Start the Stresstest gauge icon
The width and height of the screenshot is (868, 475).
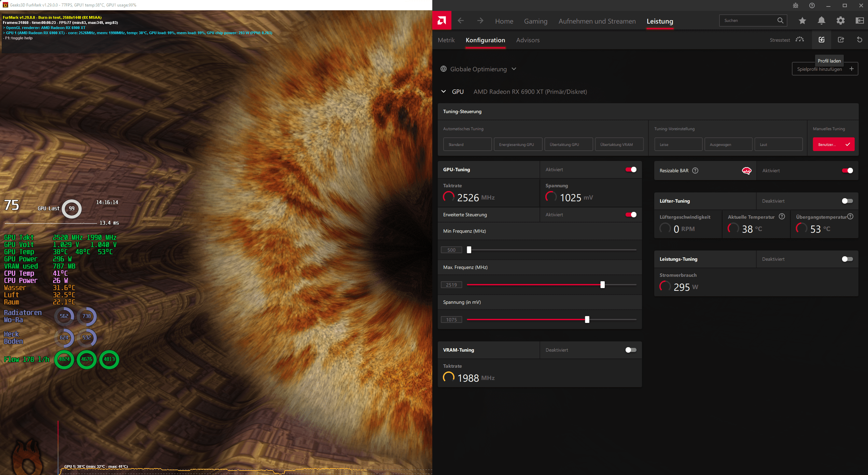pos(799,40)
